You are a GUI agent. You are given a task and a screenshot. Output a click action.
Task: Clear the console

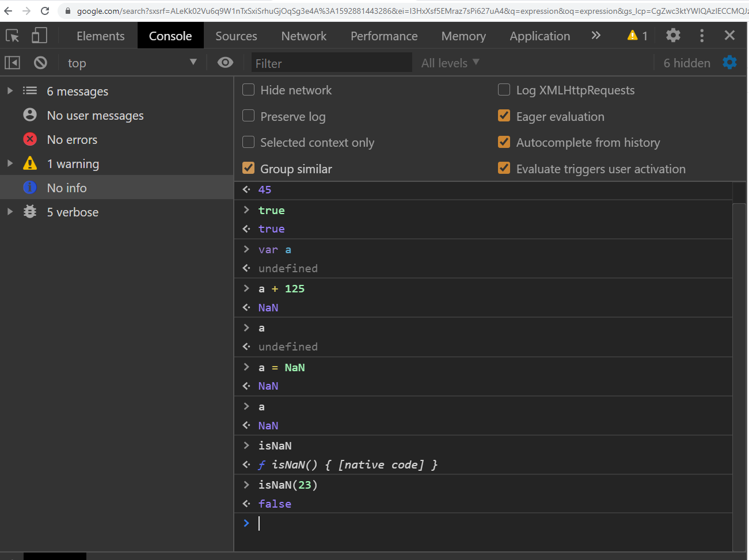(x=40, y=63)
